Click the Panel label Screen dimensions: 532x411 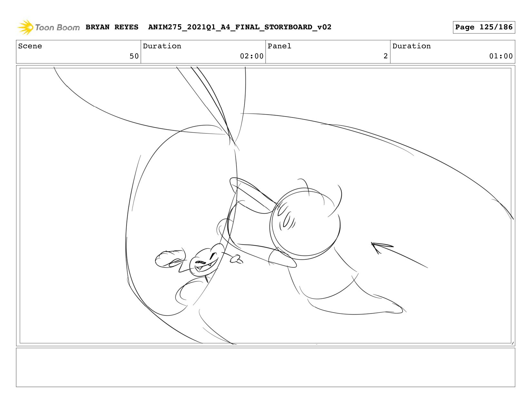click(x=279, y=46)
